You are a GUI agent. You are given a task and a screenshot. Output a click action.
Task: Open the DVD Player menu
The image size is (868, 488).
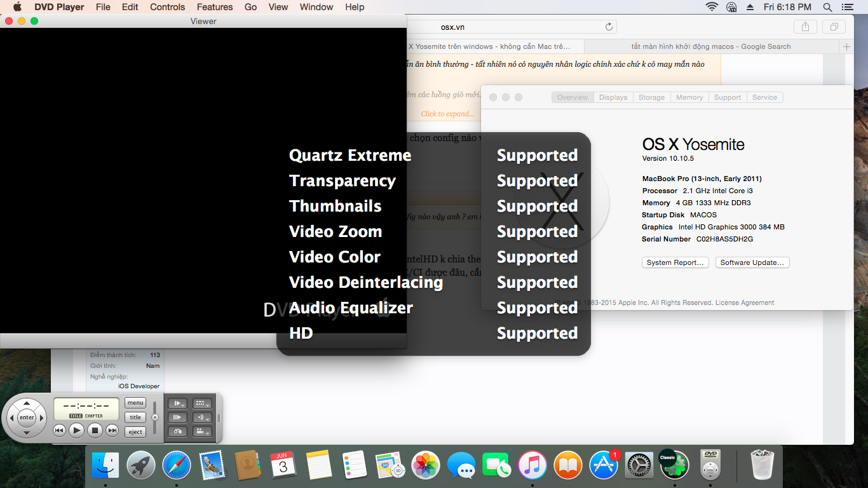tap(58, 7)
